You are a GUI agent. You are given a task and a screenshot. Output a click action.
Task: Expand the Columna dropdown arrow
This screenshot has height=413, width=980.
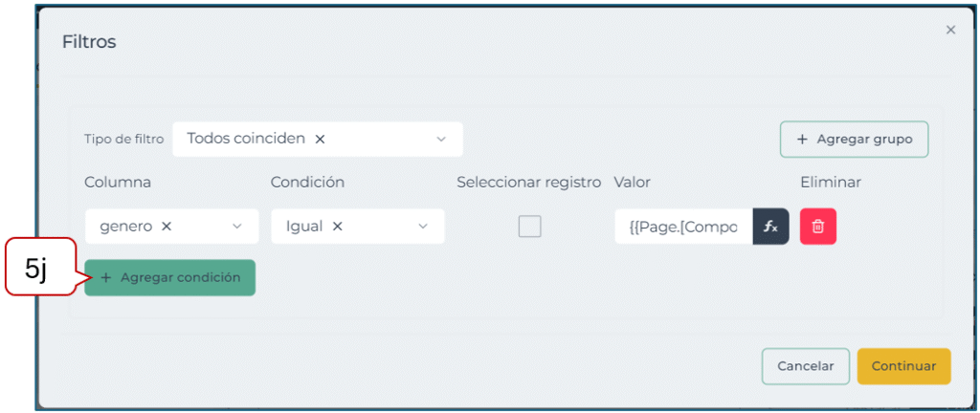[237, 227]
